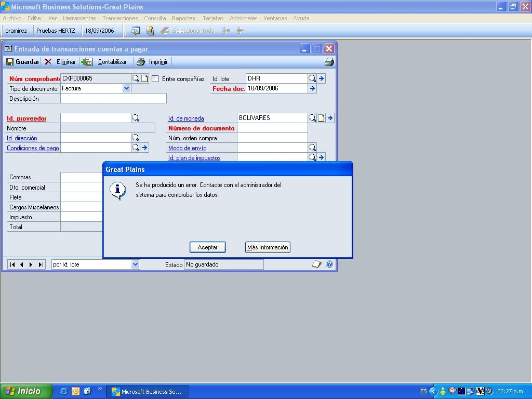Open the Tarjetas menu

[x=213, y=18]
